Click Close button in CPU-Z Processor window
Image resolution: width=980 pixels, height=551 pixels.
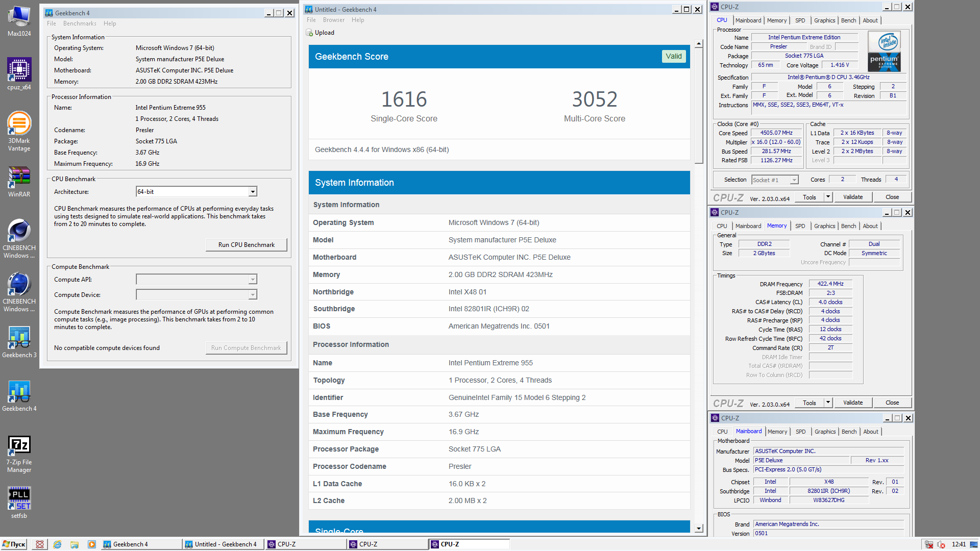click(x=892, y=197)
